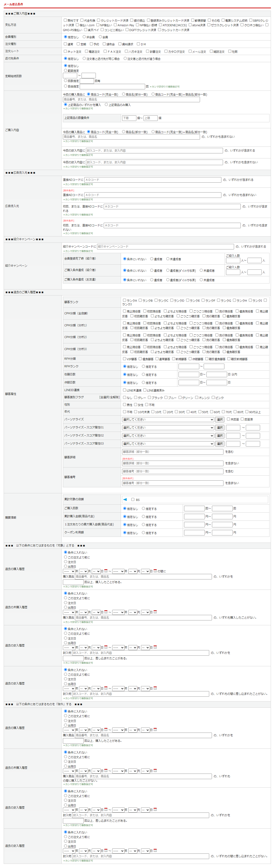Open first year dropdown in 対象 過去の購入履歴
The width and height of the screenshot is (273, 868).
point(69,571)
